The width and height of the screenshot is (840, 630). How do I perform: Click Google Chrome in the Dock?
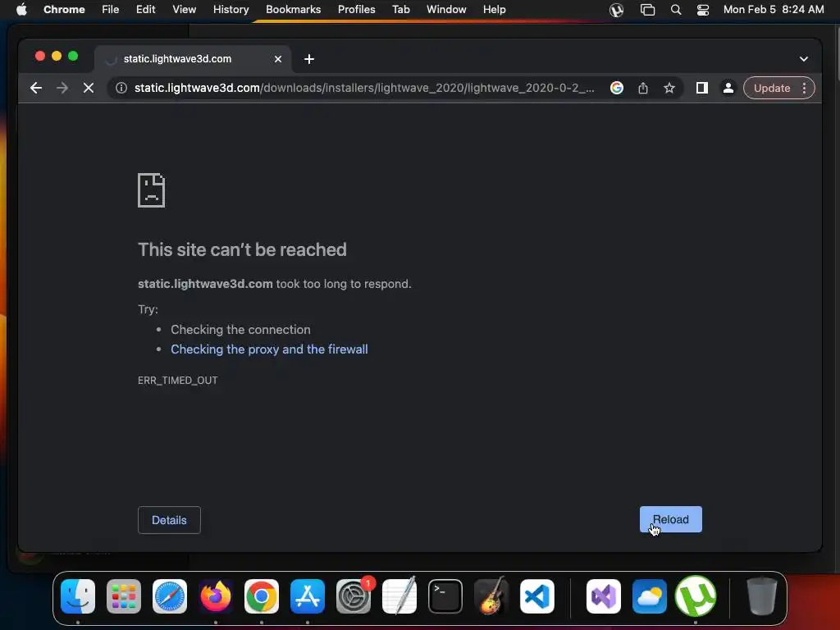coord(262,596)
